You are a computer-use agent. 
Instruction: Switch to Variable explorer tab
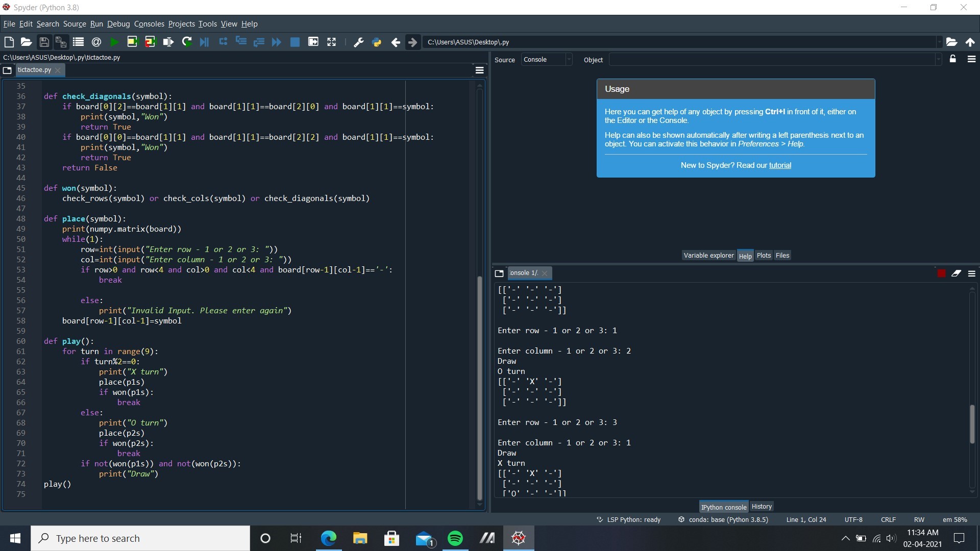pyautogui.click(x=708, y=256)
